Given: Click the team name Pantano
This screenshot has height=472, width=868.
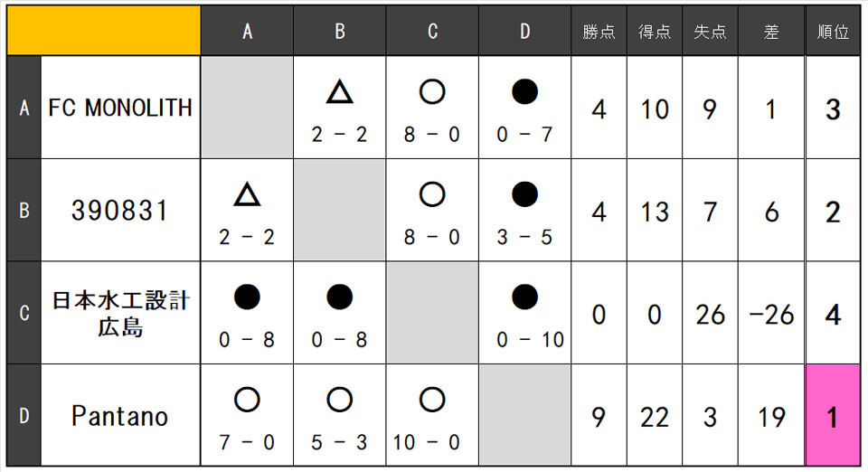Looking at the screenshot, I should (x=120, y=417).
